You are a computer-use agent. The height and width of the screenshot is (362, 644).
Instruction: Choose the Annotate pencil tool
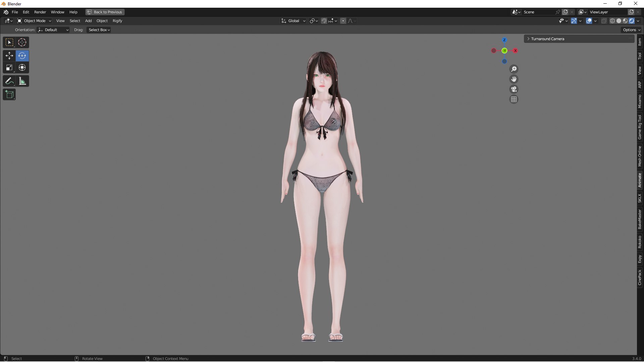9,81
